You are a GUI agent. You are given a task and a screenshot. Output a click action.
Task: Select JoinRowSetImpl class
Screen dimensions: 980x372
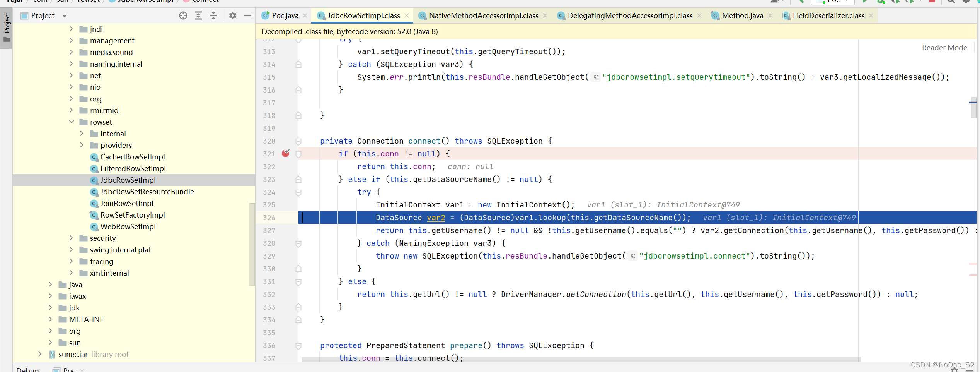[126, 203]
